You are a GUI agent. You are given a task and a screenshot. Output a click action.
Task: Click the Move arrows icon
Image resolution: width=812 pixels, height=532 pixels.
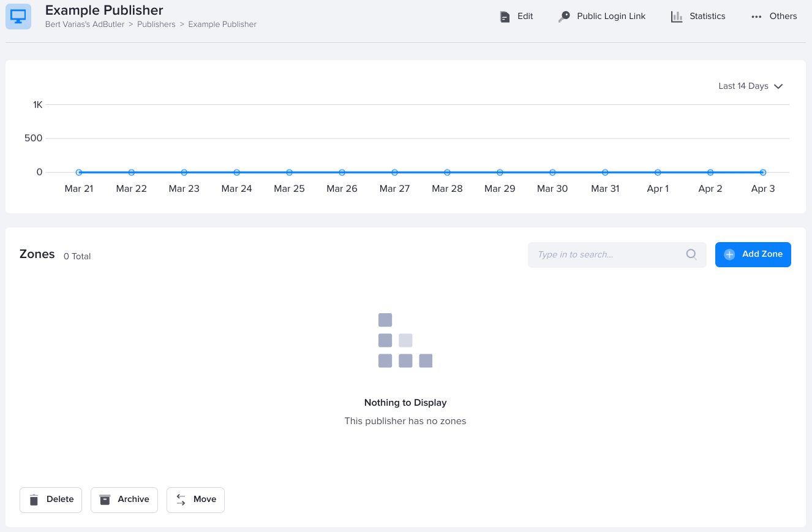181,500
